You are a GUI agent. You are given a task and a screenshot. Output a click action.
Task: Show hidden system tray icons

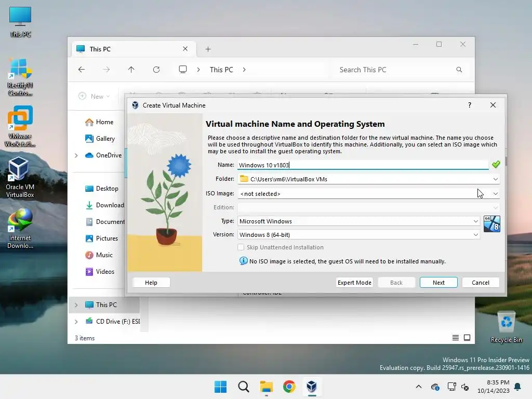[x=419, y=387]
